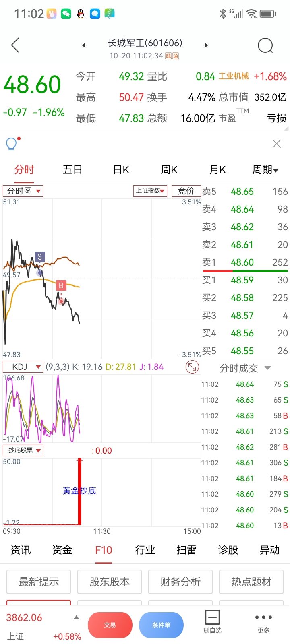Expand the 分时成交 list selector

245,368
